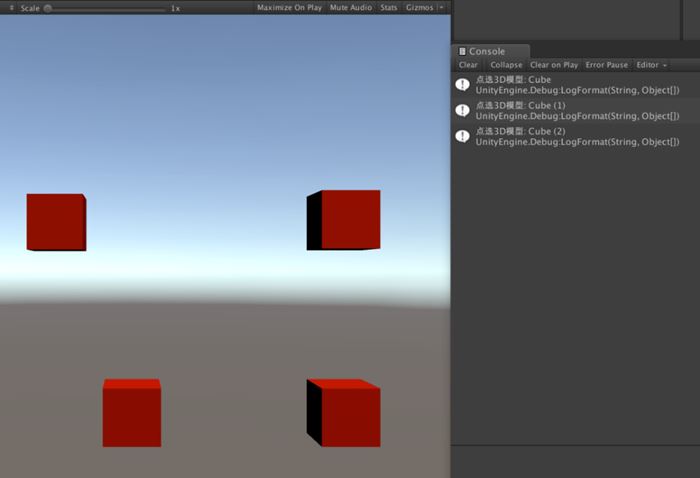Click the info icon of the Cube (1) log
The width and height of the screenshot is (700, 478).
click(x=463, y=110)
